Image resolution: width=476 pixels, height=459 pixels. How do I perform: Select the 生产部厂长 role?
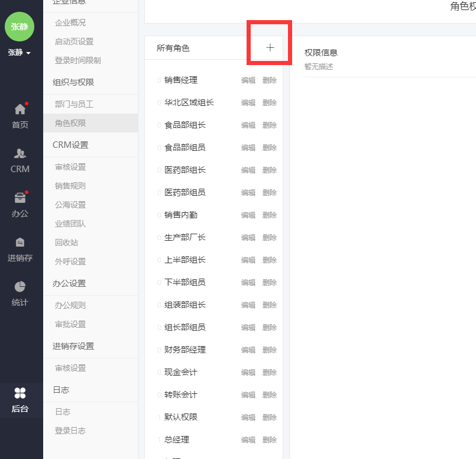[185, 237]
